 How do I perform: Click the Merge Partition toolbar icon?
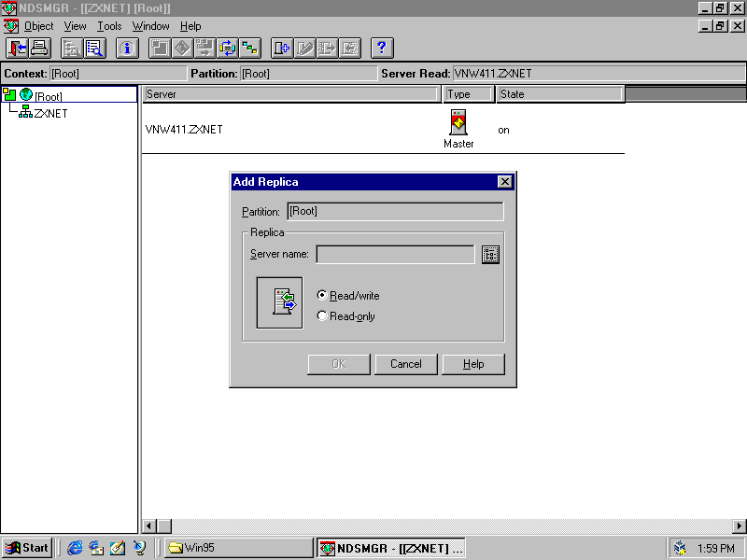pyautogui.click(x=182, y=49)
